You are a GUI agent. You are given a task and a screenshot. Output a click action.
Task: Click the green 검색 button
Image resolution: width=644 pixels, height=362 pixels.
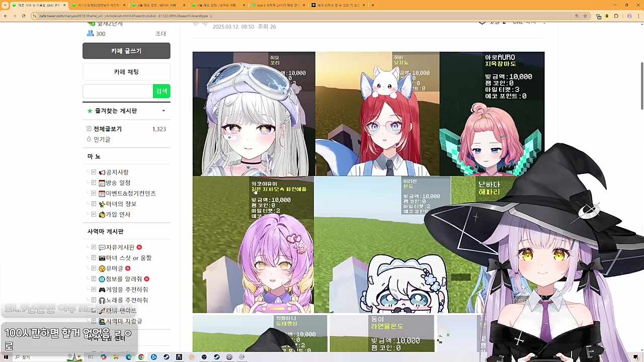(162, 91)
